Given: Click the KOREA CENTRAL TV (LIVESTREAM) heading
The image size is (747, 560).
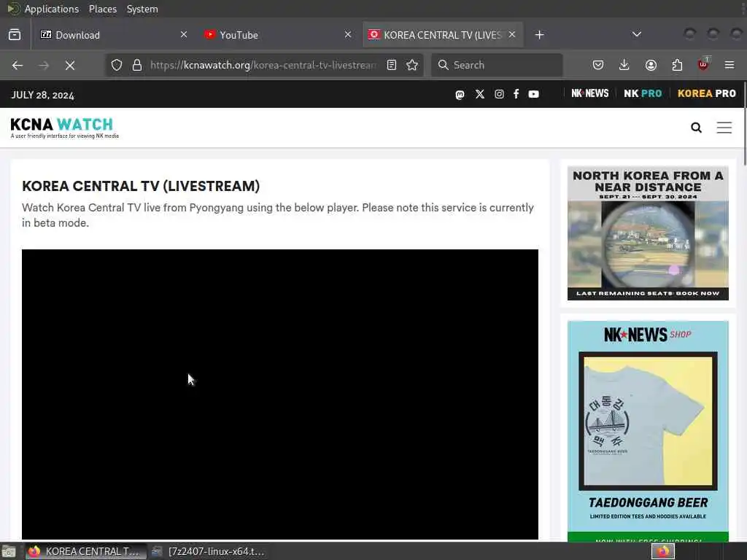Looking at the screenshot, I should pos(141,186).
